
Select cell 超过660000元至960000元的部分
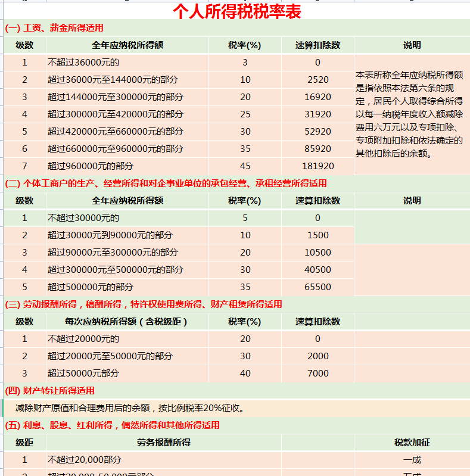click(x=127, y=149)
